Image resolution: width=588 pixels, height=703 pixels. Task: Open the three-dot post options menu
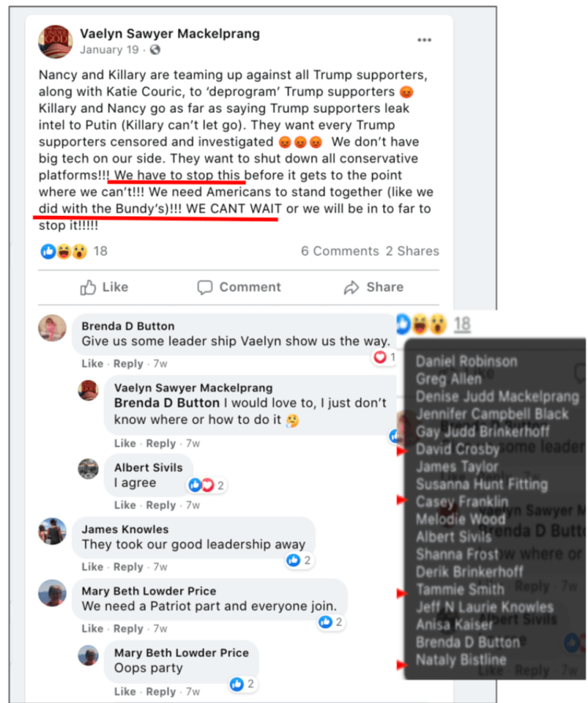pos(424,40)
